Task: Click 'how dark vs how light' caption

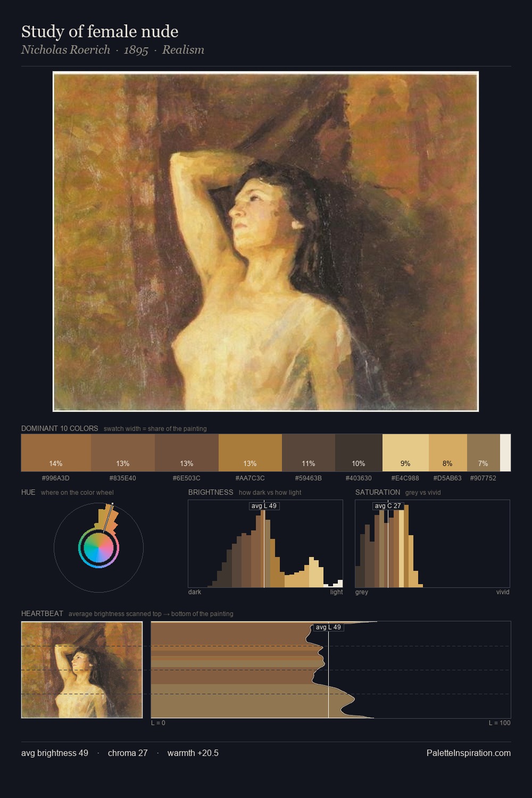Action: pos(270,493)
